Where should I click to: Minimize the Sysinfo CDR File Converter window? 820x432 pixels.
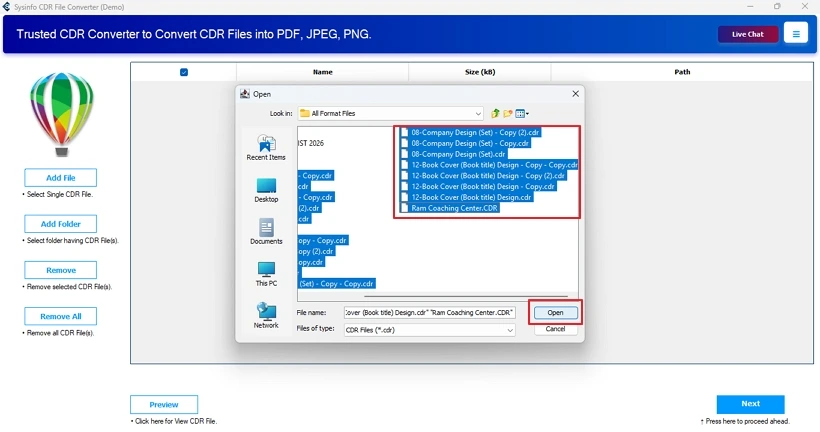[750, 7]
